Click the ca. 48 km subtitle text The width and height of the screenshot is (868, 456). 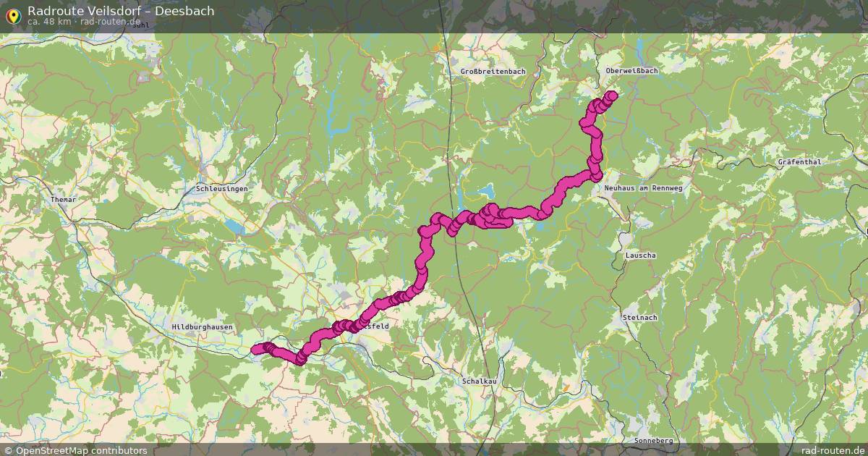pos(48,22)
